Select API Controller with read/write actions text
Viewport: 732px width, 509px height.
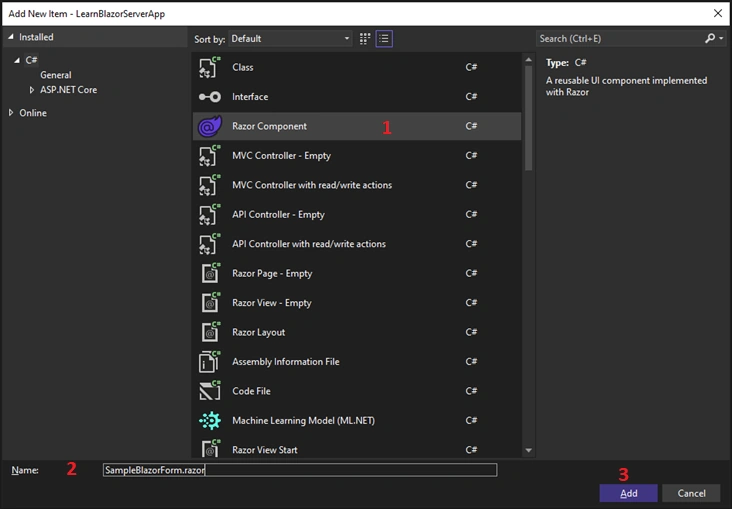coord(309,244)
